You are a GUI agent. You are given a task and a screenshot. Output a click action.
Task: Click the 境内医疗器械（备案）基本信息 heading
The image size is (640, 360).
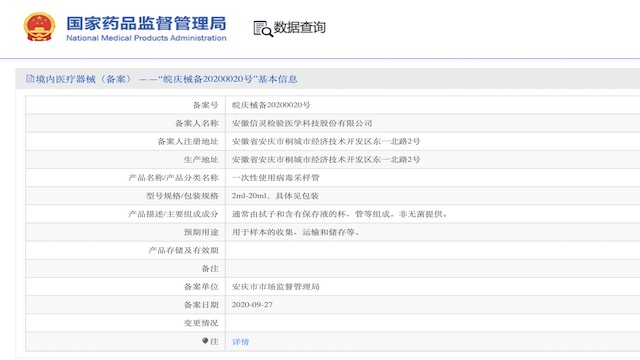tap(166, 79)
